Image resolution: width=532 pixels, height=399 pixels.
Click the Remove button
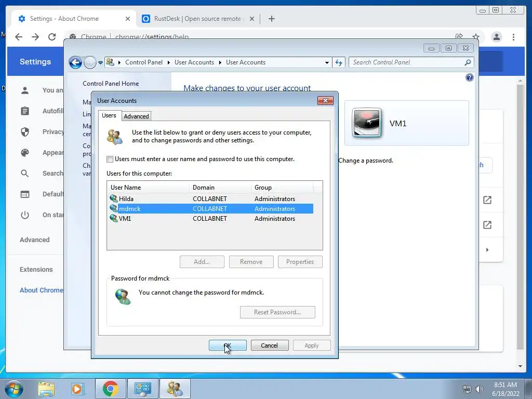[251, 262]
